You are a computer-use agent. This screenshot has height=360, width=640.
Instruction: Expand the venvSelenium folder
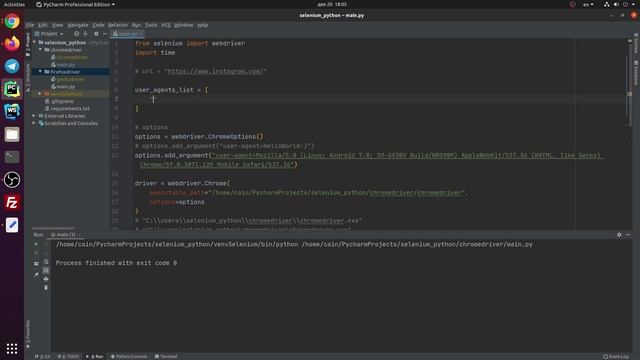click(x=40, y=94)
